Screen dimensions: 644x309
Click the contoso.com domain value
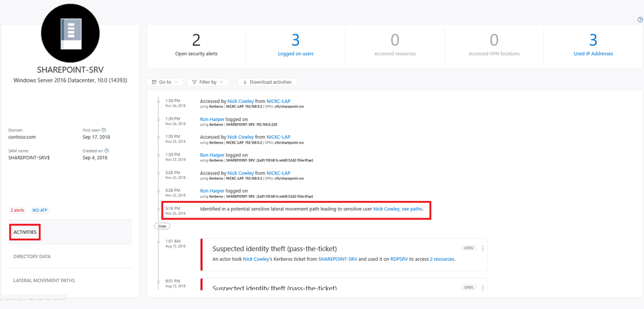pyautogui.click(x=21, y=137)
